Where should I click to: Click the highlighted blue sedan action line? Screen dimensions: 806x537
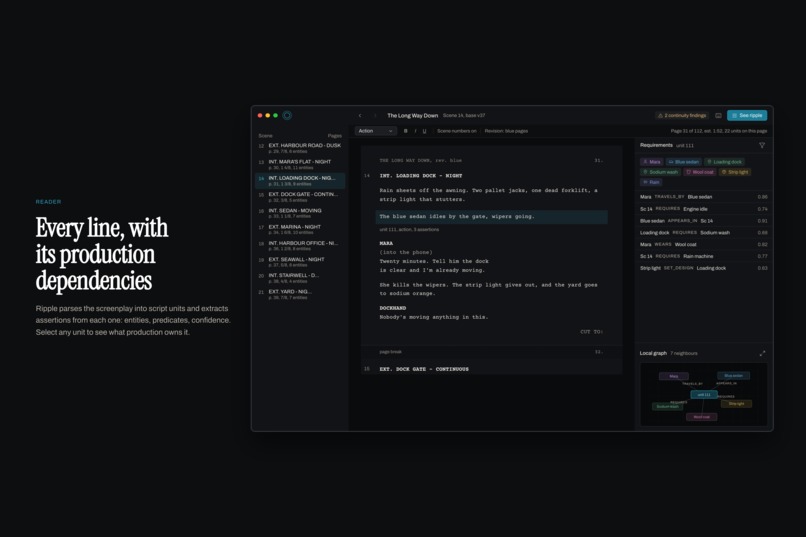pos(491,216)
